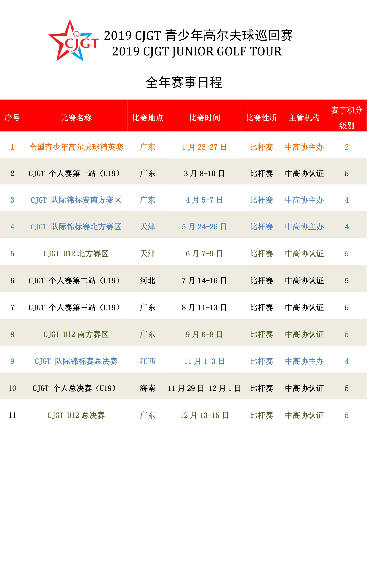This screenshot has height=588, width=369.
Task: Click the 序号 column header
Action: click(x=12, y=118)
